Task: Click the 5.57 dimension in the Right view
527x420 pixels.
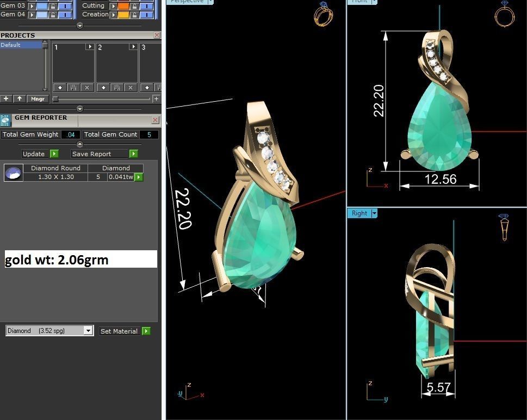Action: click(x=438, y=388)
